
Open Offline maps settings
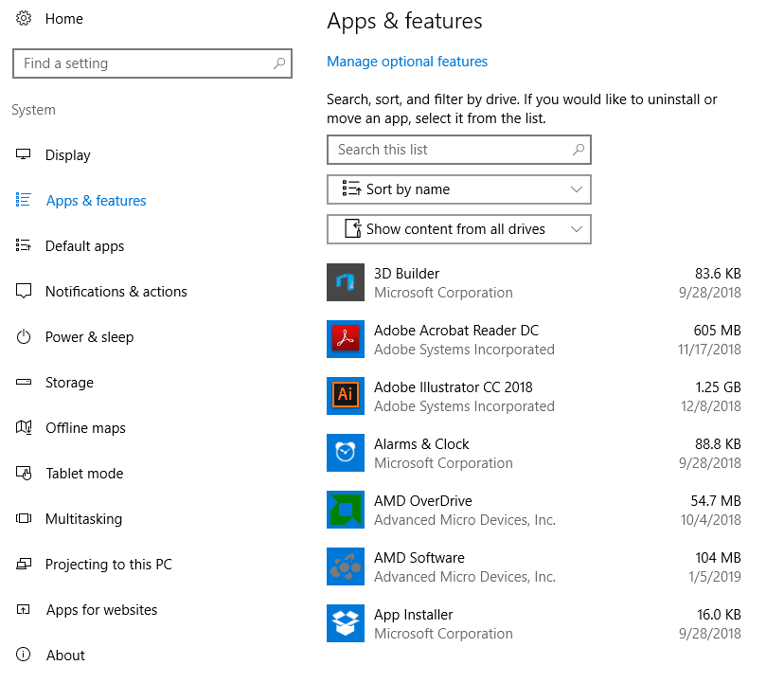pyautogui.click(x=85, y=428)
